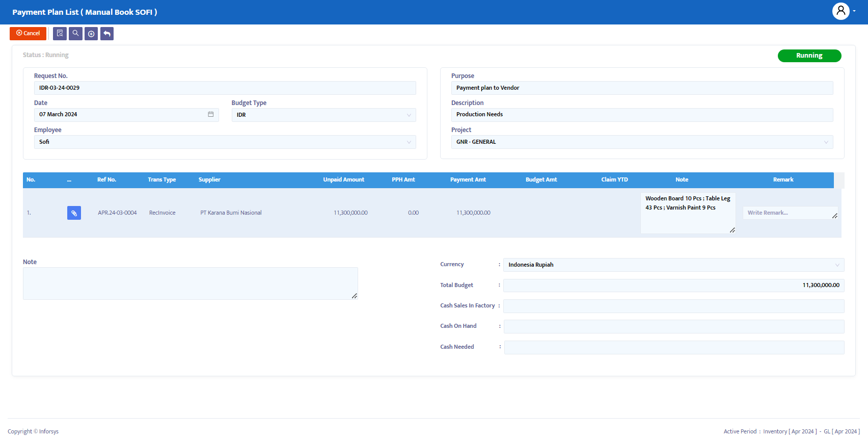Click GL [Apr 2024] active period
Image resolution: width=868 pixels, height=438 pixels.
pos(842,431)
